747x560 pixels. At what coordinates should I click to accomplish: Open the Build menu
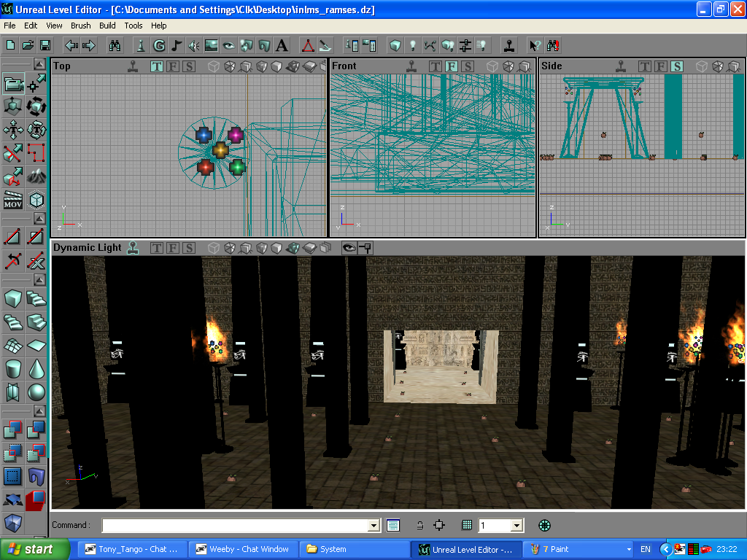[x=107, y=26]
